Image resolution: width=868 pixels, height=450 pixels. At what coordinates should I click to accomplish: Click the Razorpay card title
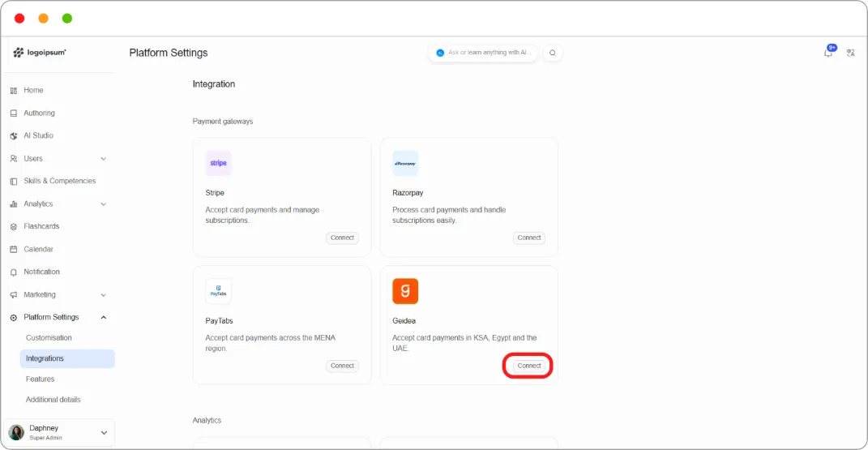[408, 193]
